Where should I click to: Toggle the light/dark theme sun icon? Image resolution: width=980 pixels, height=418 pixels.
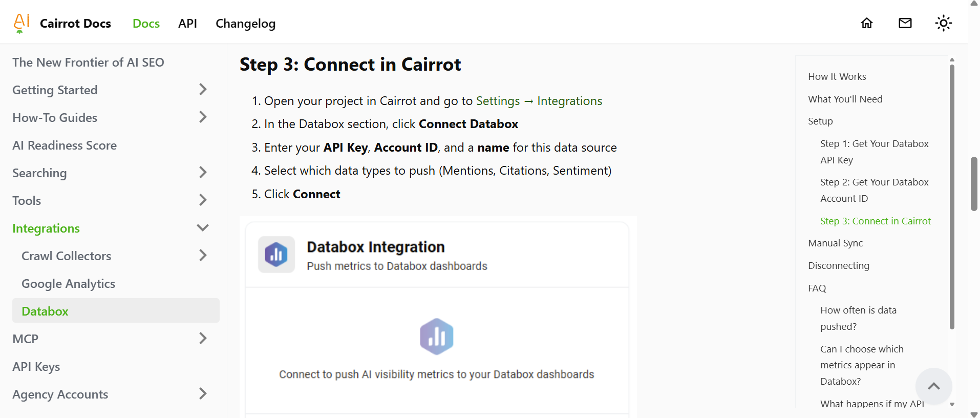944,23
